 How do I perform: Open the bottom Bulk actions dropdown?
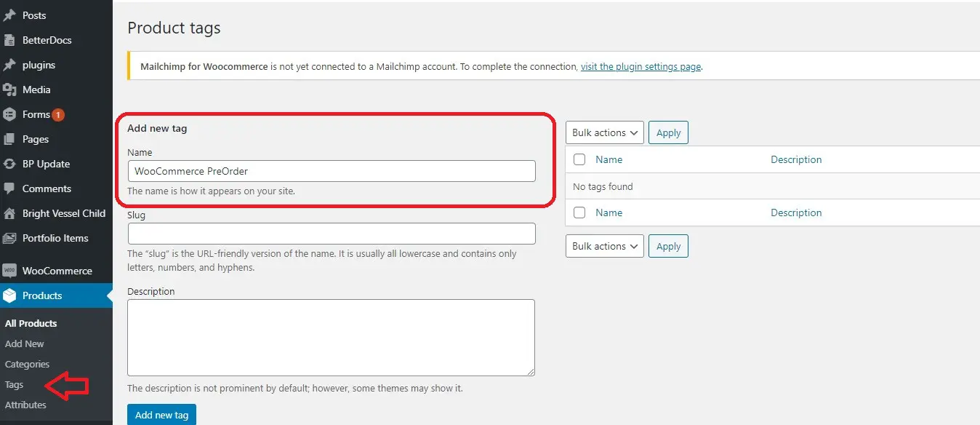coord(604,246)
